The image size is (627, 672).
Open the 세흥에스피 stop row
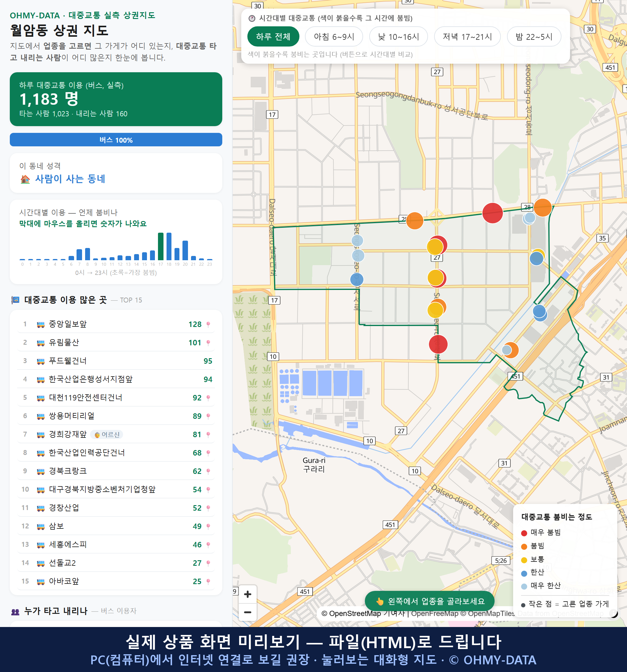click(x=116, y=544)
